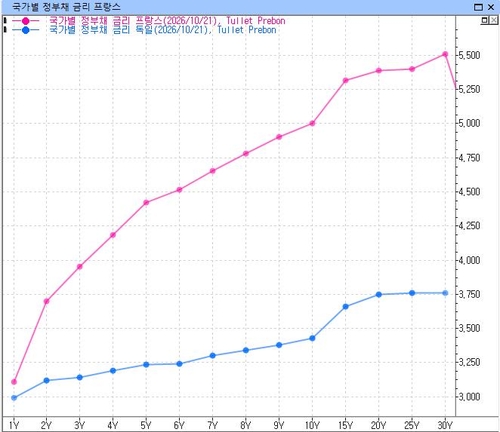Select France curve point at 15Y
This screenshot has height=432, width=500.
click(x=346, y=80)
